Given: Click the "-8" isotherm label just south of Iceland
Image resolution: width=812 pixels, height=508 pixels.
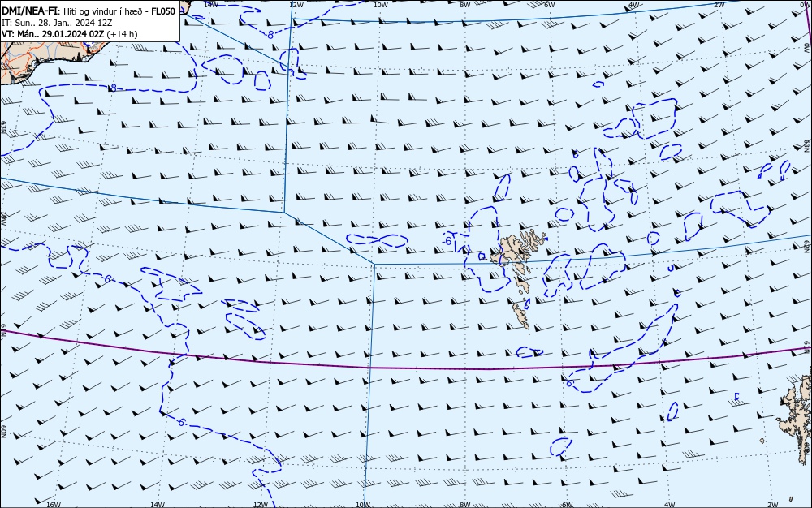Looking at the screenshot, I should [112, 88].
